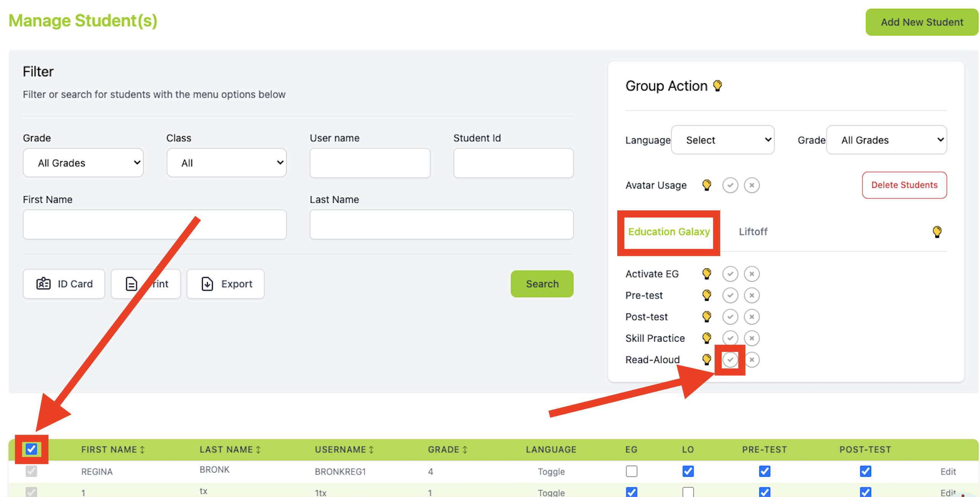Click the BRONK last name cell
The image size is (980, 497).
214,470
